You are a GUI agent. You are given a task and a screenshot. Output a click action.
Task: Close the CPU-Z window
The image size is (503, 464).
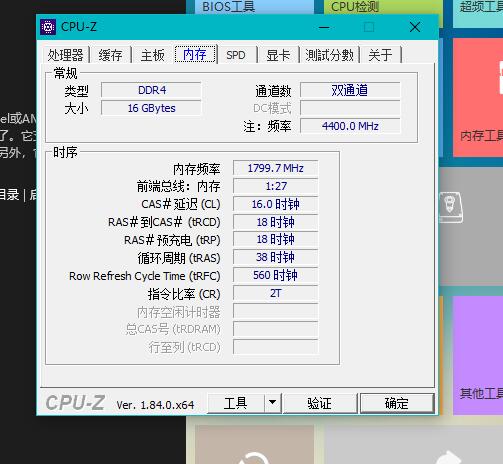pos(415,27)
